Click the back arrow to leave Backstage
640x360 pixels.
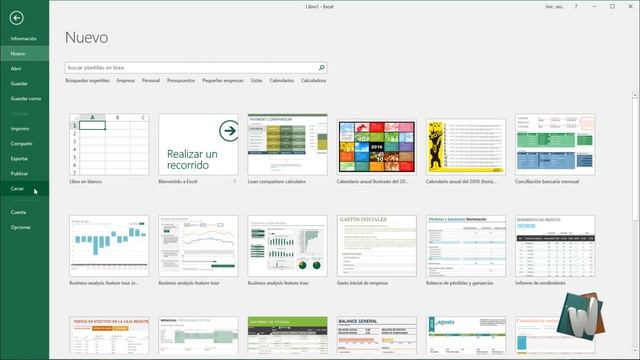tap(17, 18)
